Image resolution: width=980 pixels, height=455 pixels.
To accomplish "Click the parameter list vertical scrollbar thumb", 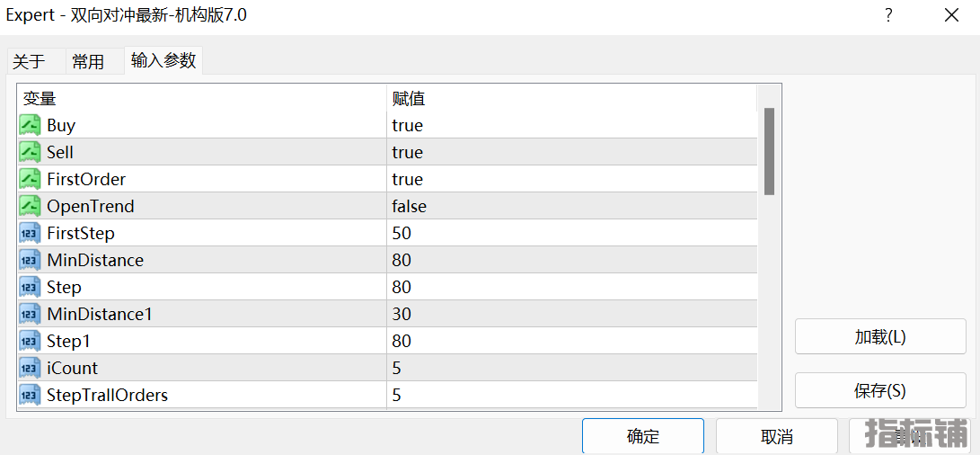I will pos(770,151).
